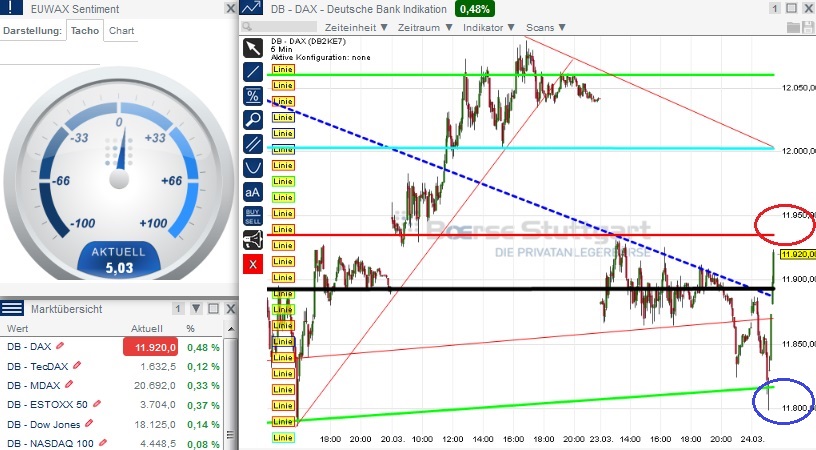
Task: Select the DB - DAX row
Action: [x=112, y=347]
